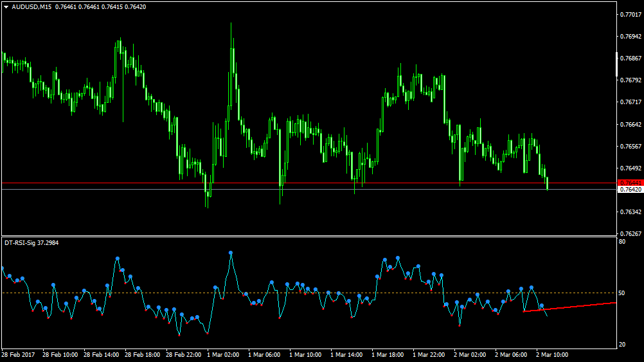Image resolution: width=644 pixels, height=362 pixels.
Task: Click the 0.76867 price scale value
Action: click(631, 59)
